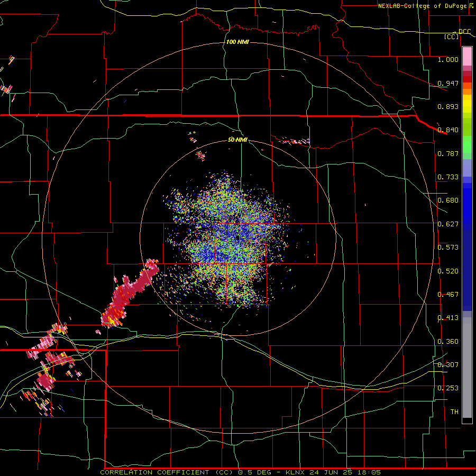Click the 24 JUN 25 date in the caption
Screen dimensions: 476x476
(331, 472)
